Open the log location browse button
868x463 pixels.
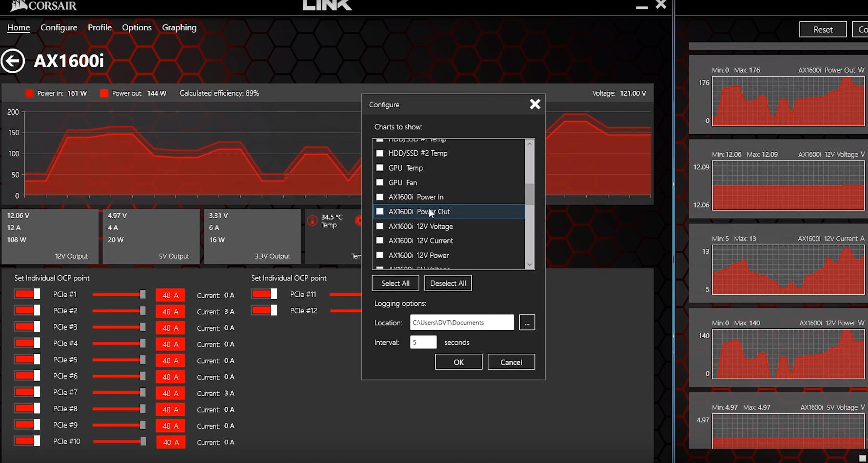point(527,322)
